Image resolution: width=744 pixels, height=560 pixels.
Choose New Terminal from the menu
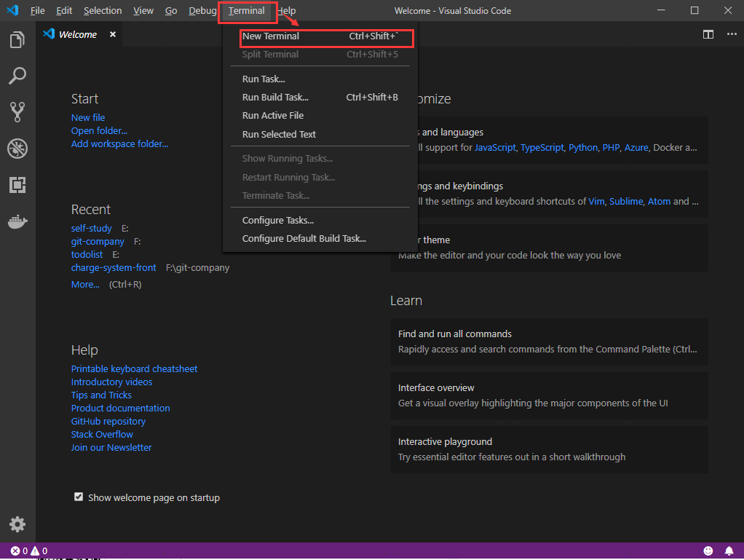point(320,36)
